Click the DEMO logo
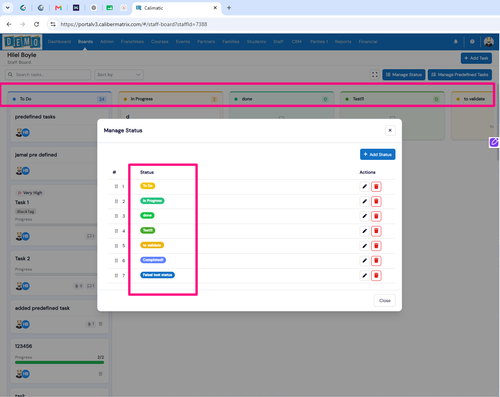Image resolution: width=500 pixels, height=397 pixels. click(22, 42)
